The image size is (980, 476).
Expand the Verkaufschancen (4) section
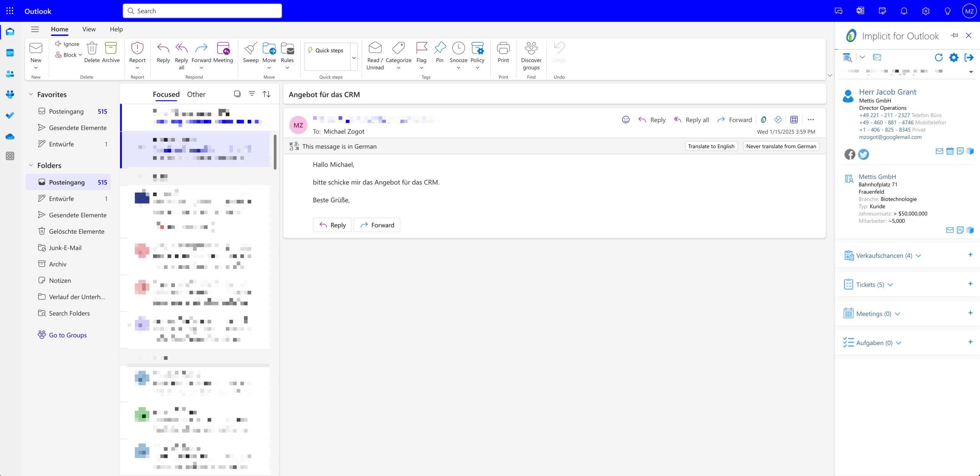(x=918, y=256)
